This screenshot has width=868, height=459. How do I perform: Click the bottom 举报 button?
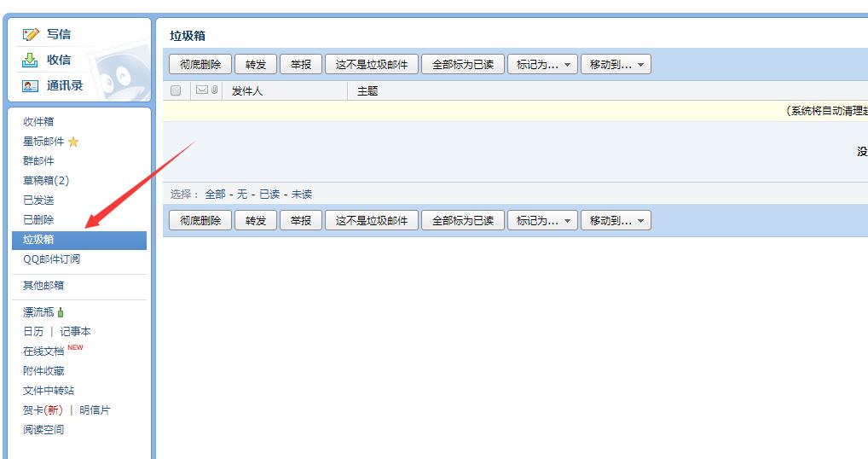point(301,220)
